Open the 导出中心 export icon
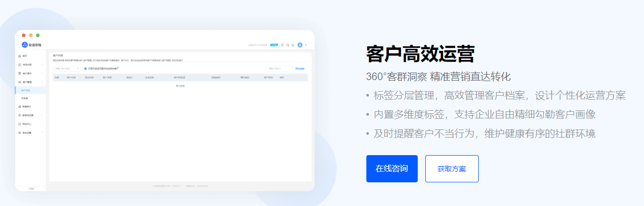The width and height of the screenshot is (644, 206). [20, 124]
